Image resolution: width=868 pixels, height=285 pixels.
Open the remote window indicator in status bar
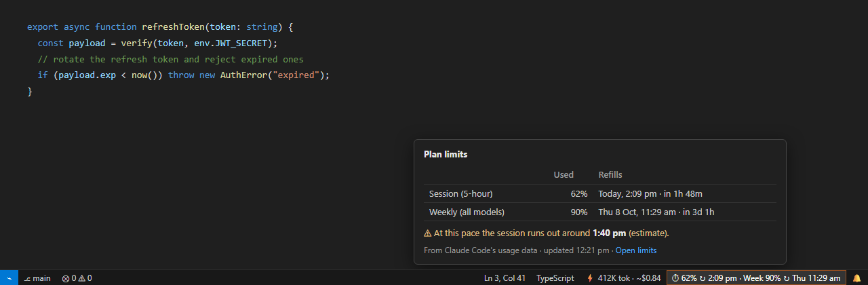point(9,278)
